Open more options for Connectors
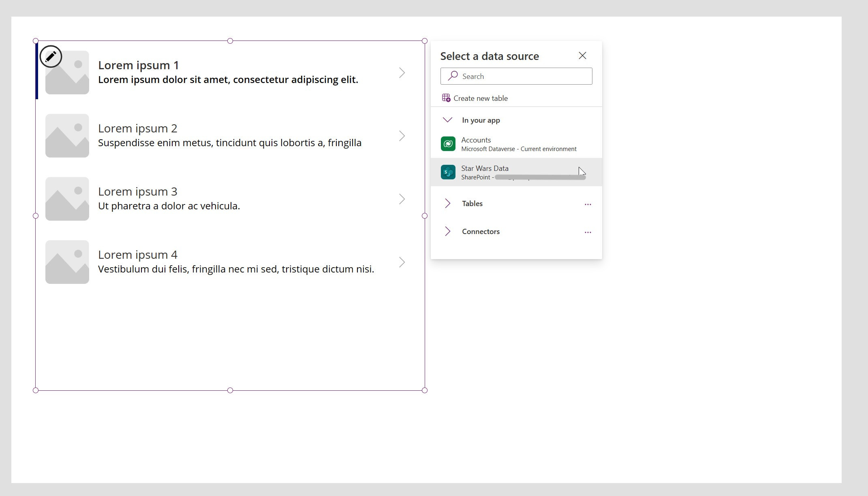 click(x=588, y=232)
